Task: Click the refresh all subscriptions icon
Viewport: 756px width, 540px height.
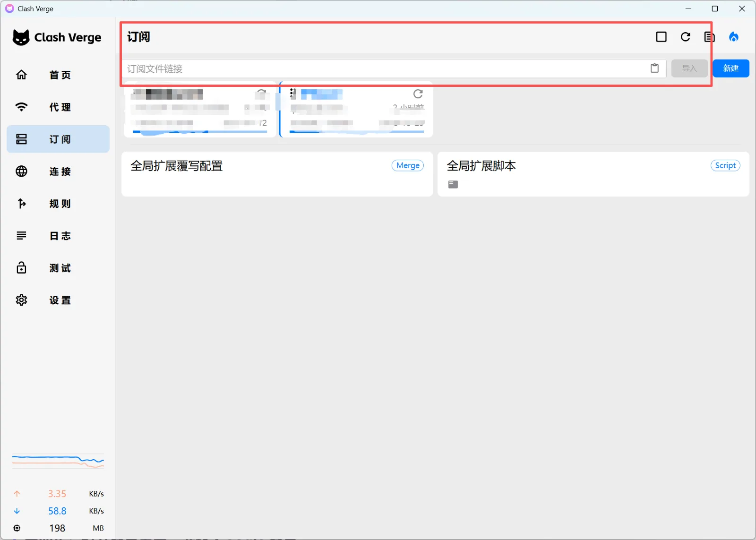Action: tap(686, 37)
